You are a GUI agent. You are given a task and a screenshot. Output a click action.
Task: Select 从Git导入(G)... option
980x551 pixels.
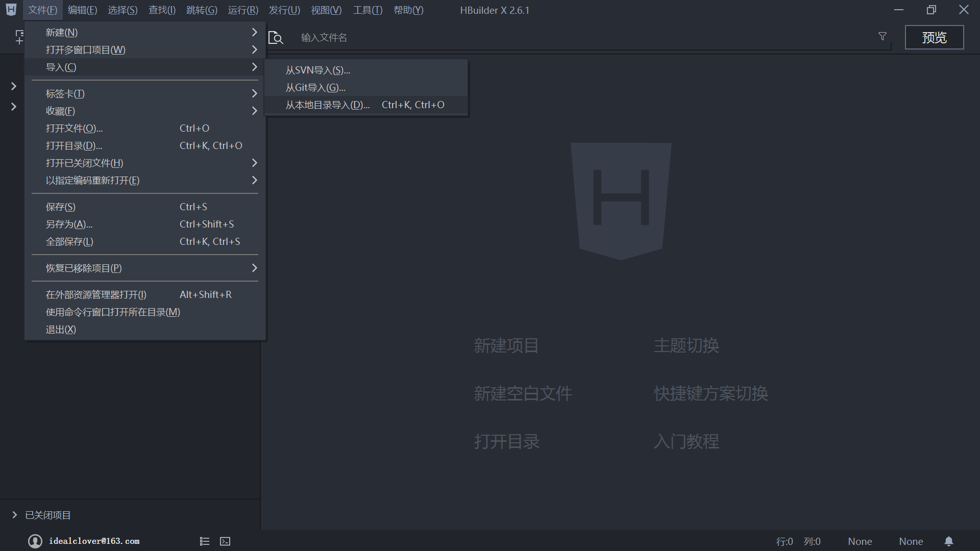tap(315, 88)
